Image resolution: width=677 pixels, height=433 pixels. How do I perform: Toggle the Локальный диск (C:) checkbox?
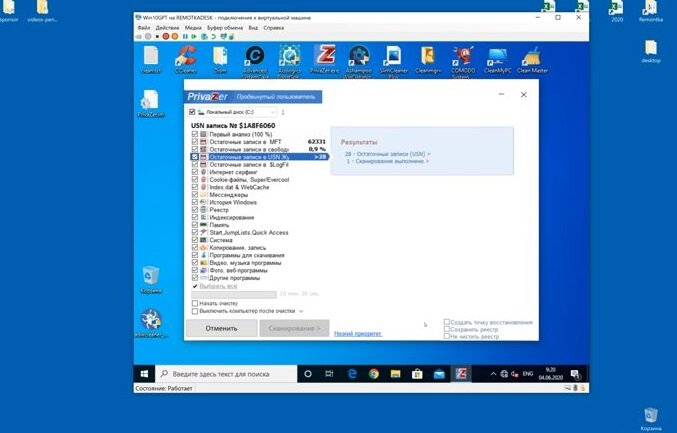pos(192,112)
